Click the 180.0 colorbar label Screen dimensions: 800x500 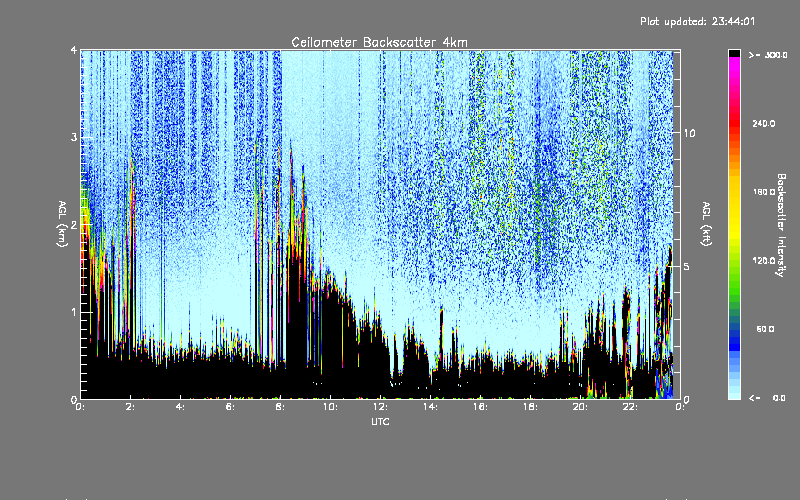pyautogui.click(x=764, y=192)
